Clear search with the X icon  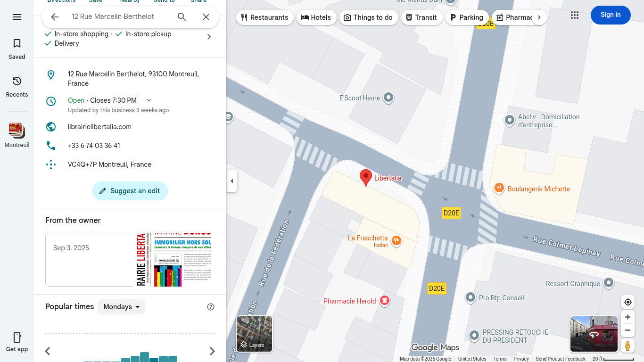[x=206, y=17]
